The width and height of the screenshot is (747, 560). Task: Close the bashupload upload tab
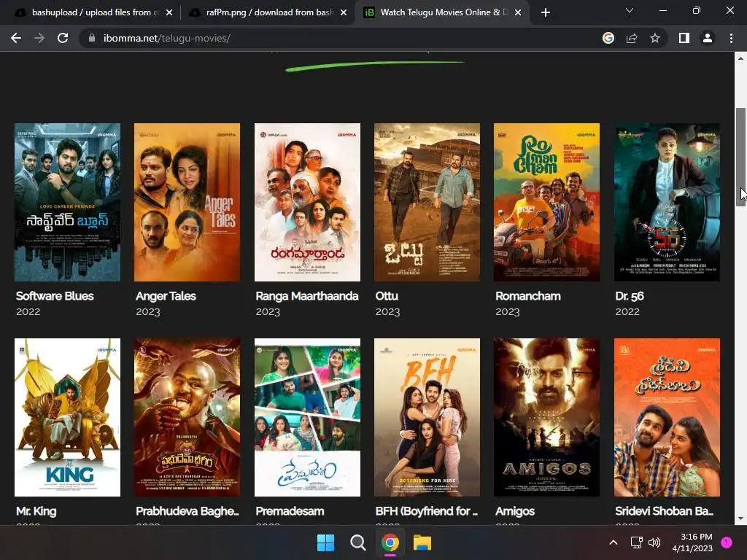click(x=169, y=12)
